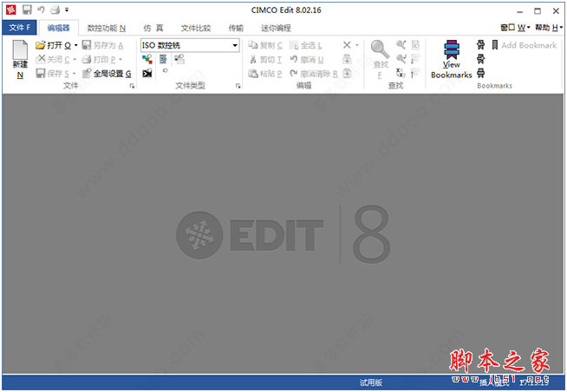Expand the arrow next to 保存 S
This screenshot has width=567, height=392.
75,74
